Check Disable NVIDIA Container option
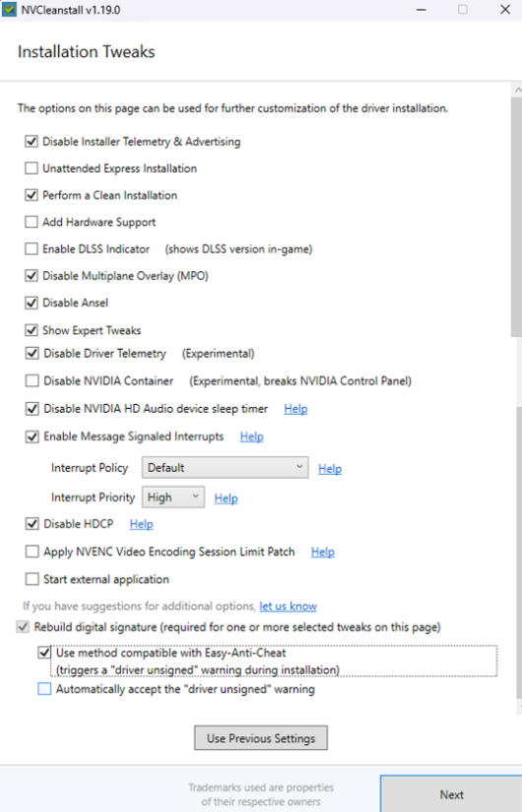Image resolution: width=522 pixels, height=812 pixels. [33, 381]
